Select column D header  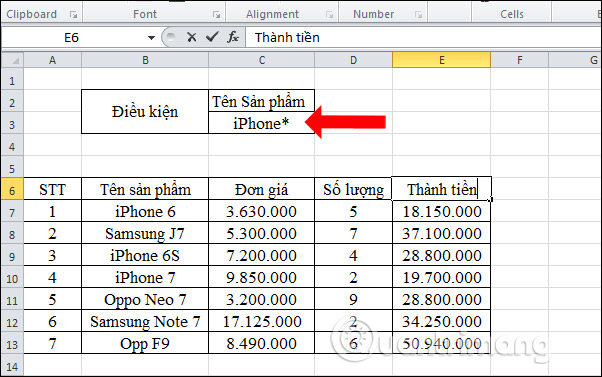click(x=354, y=60)
